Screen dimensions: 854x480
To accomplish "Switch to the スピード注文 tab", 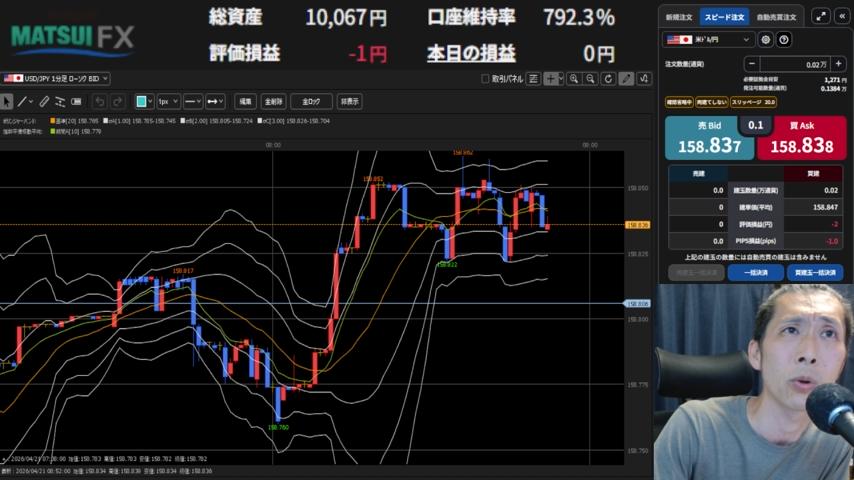I will pos(724,17).
